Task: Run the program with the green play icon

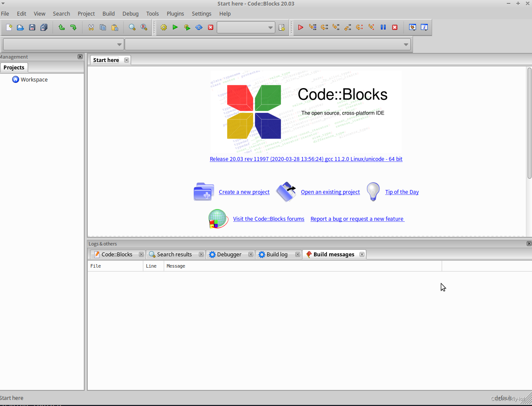Action: click(x=175, y=27)
